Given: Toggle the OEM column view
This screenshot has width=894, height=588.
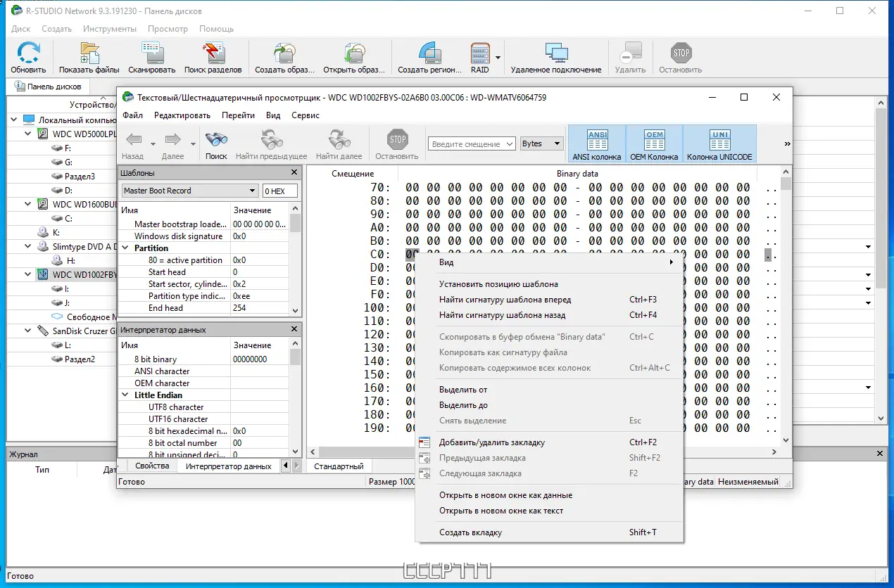Looking at the screenshot, I should click(654, 143).
